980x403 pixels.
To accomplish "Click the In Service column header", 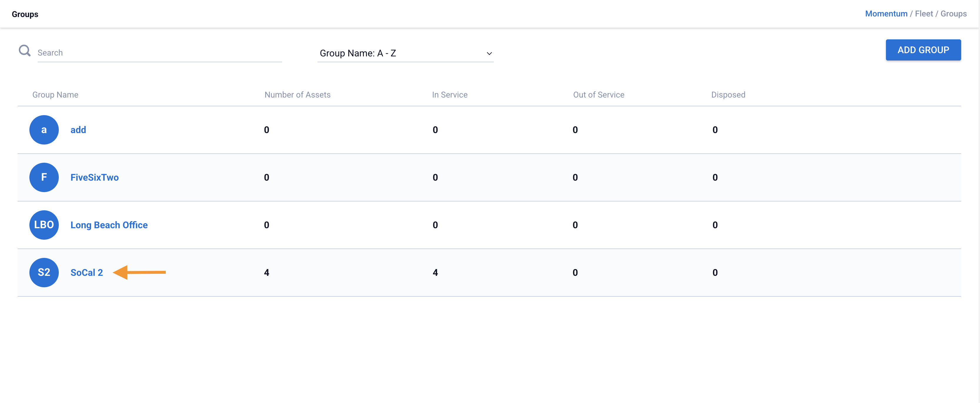I will click(449, 95).
